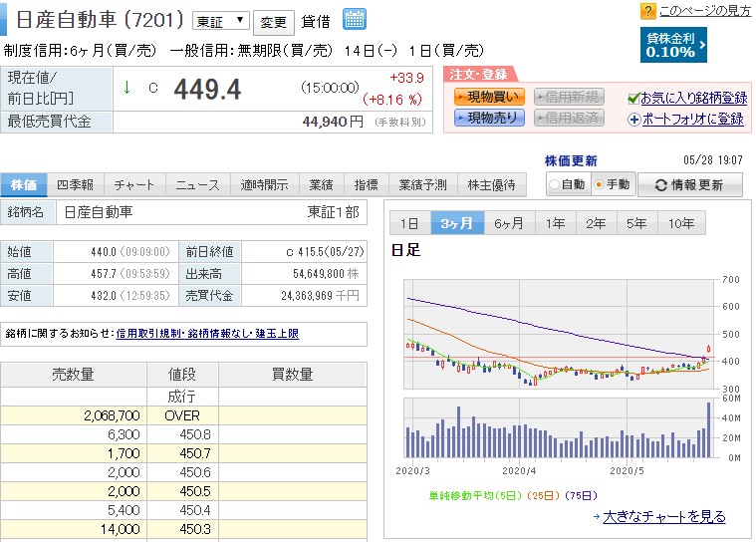
Task: Select the 3ヶ月 chart period tab
Action: (457, 223)
